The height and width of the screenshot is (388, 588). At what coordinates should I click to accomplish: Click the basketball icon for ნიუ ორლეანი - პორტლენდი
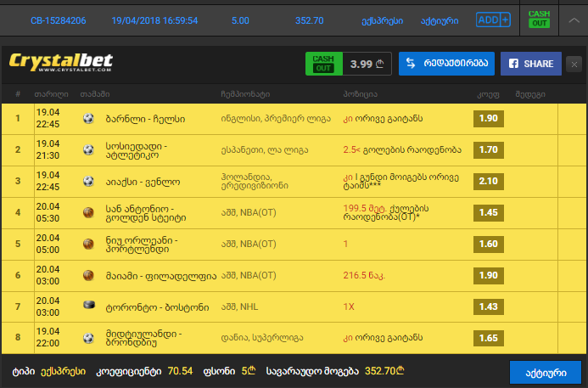tap(88, 244)
